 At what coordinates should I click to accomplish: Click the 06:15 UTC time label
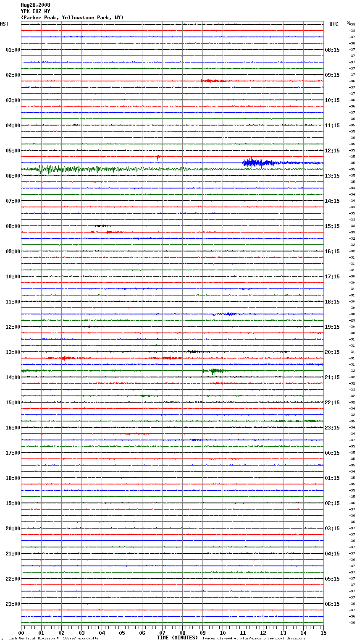332,604
